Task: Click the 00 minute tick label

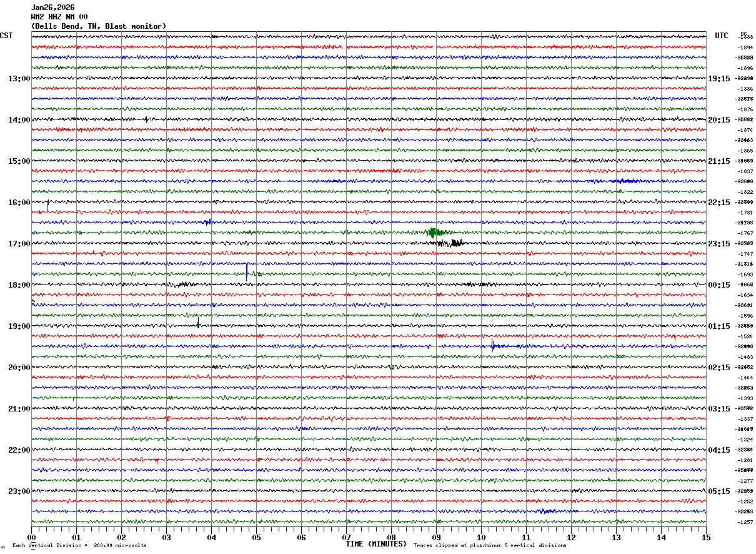Action: (31, 537)
